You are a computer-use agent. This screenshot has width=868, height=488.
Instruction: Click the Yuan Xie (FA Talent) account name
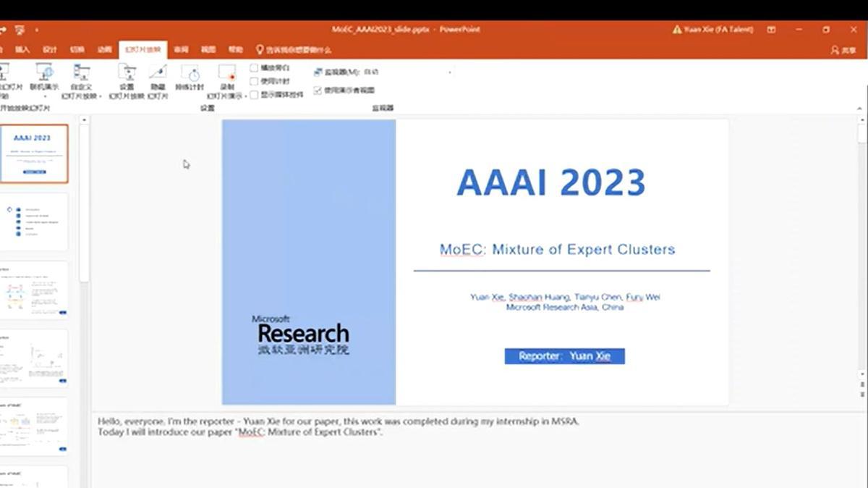[718, 30]
